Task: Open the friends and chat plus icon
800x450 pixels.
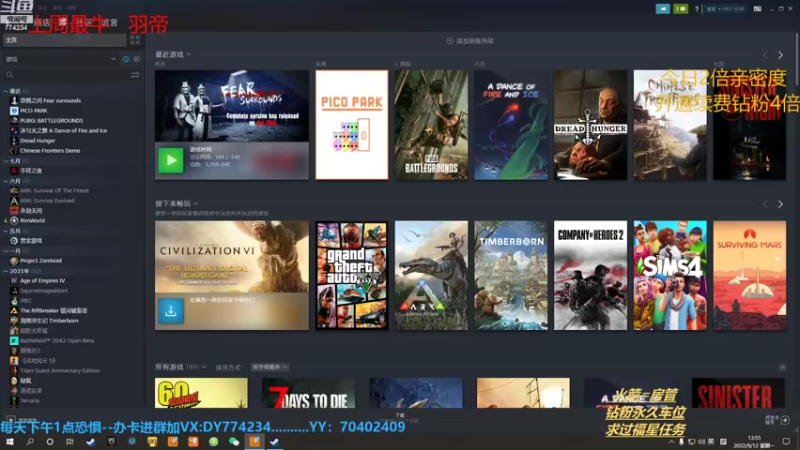Action: pyautogui.click(x=785, y=420)
